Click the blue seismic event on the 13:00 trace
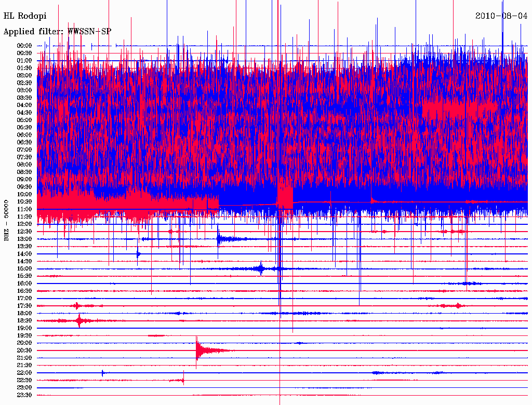532x405 pixels. (x=232, y=239)
